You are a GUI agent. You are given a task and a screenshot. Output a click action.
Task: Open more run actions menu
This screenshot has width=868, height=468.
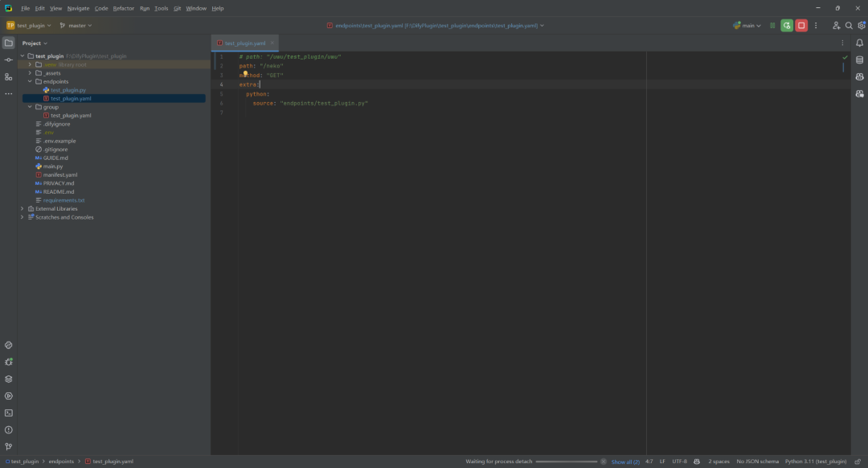816,26
